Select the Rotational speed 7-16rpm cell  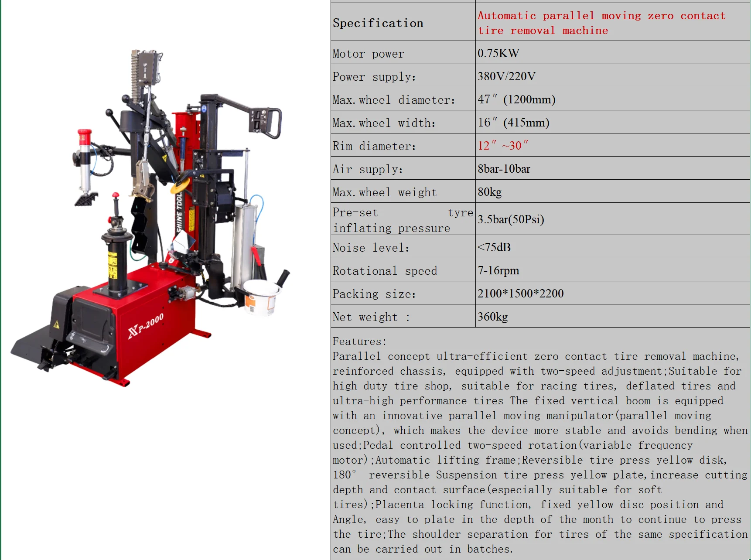(x=498, y=270)
